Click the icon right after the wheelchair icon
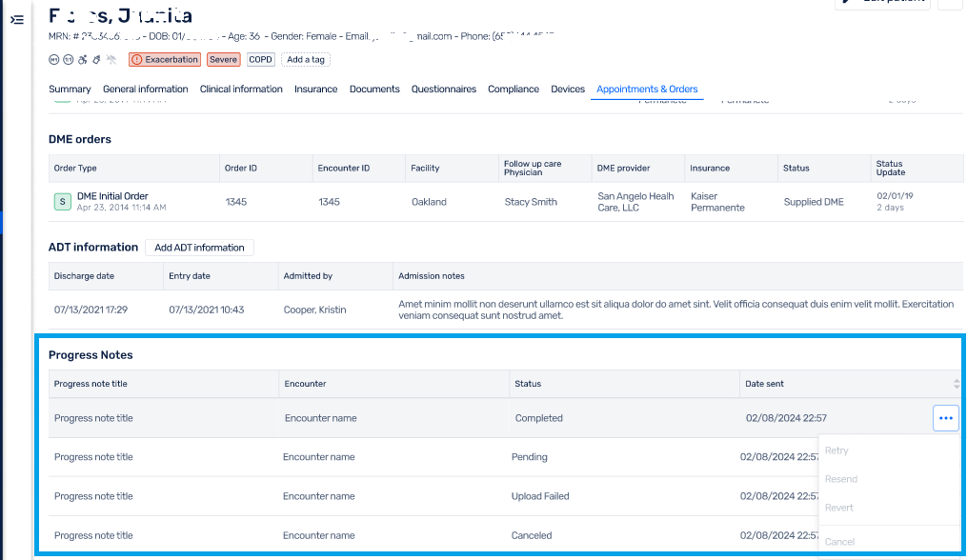Viewport: 967px width, 560px height. click(97, 60)
